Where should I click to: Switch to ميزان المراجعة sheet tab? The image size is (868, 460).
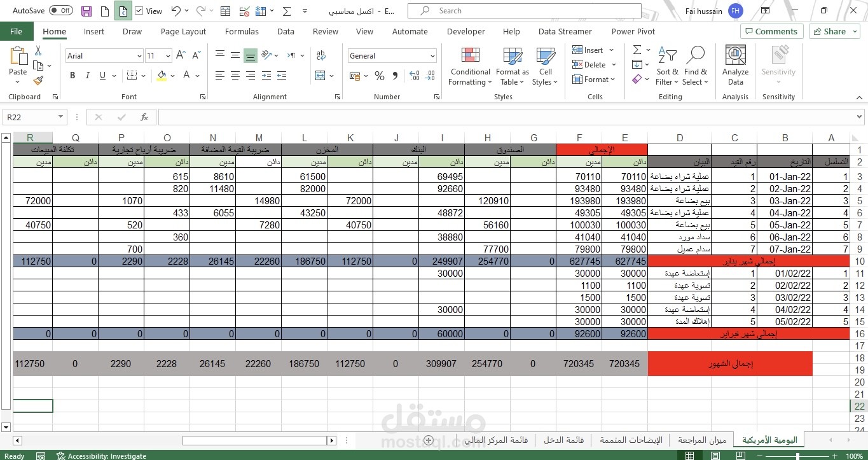point(701,440)
